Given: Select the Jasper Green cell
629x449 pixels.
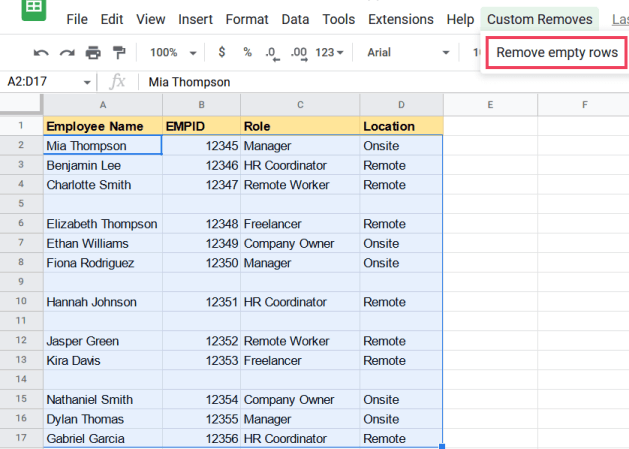Looking at the screenshot, I should (103, 341).
